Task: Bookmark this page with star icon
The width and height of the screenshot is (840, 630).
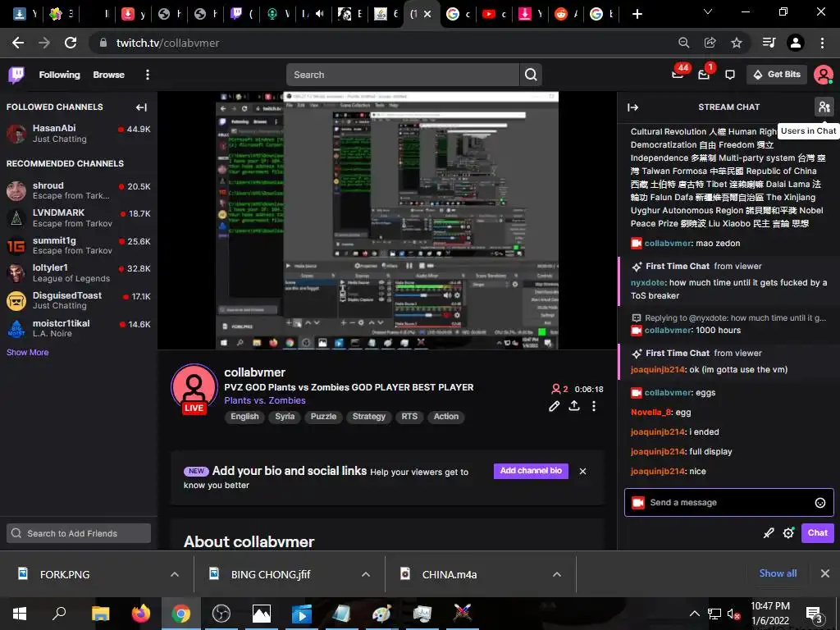Action: tap(737, 43)
